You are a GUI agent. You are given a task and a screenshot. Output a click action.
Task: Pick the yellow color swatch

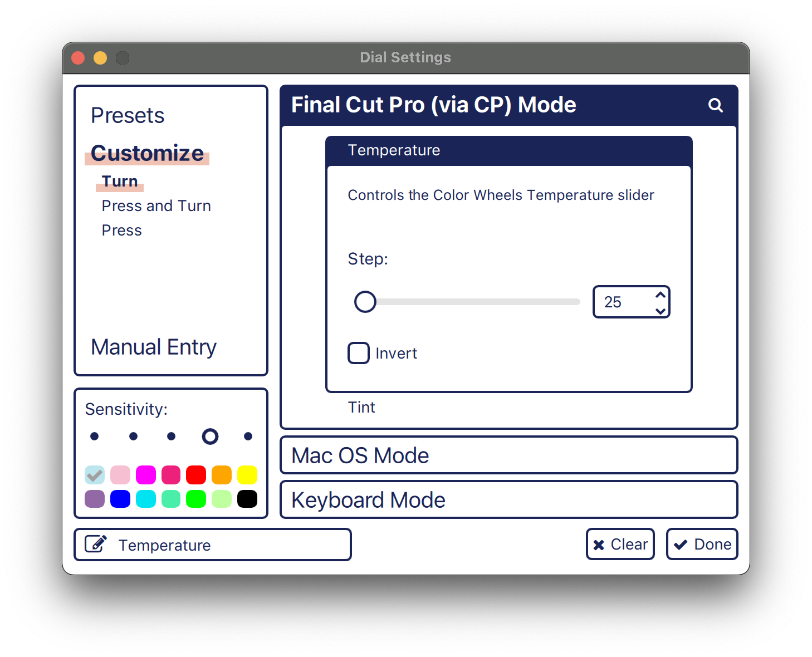point(247,475)
